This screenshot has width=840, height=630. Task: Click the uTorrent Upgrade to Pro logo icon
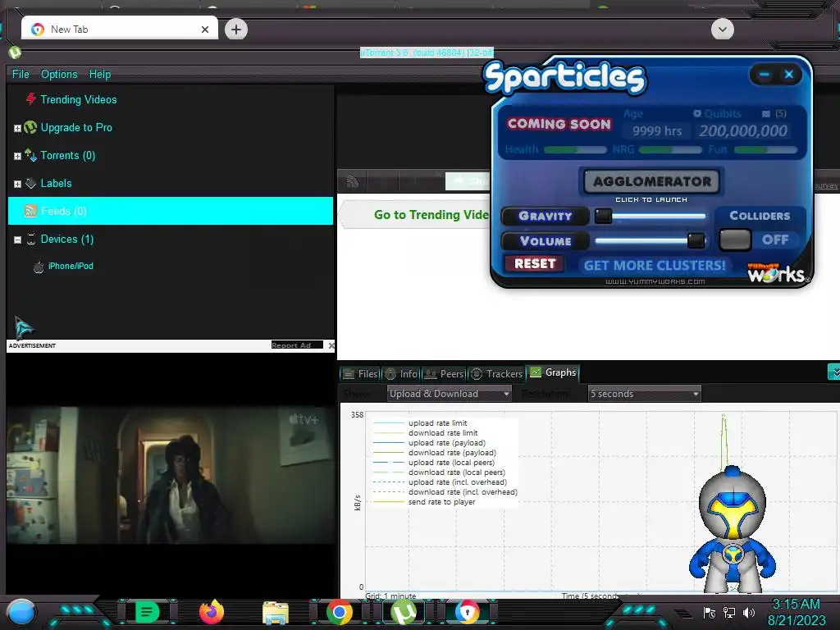(x=30, y=127)
